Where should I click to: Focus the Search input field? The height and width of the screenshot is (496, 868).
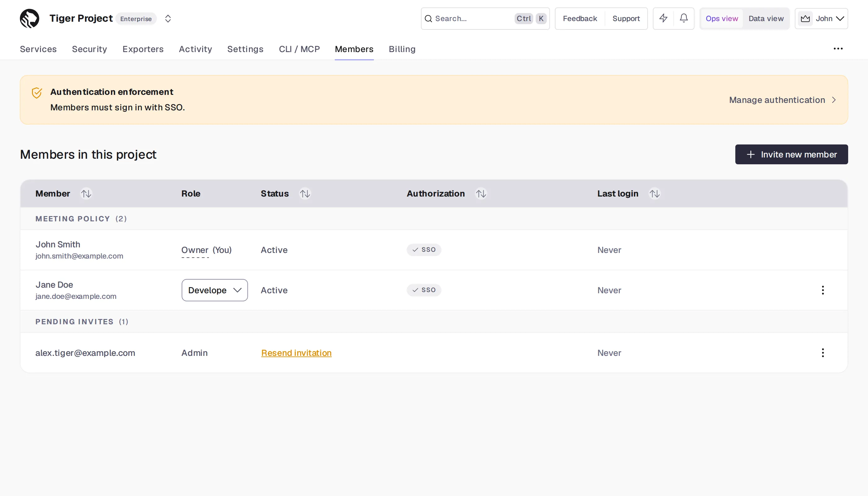point(485,18)
